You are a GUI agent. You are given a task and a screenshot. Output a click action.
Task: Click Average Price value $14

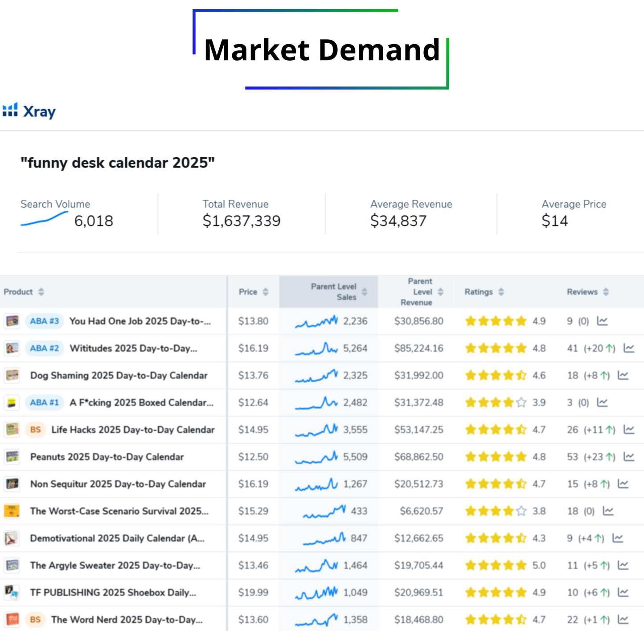point(555,221)
